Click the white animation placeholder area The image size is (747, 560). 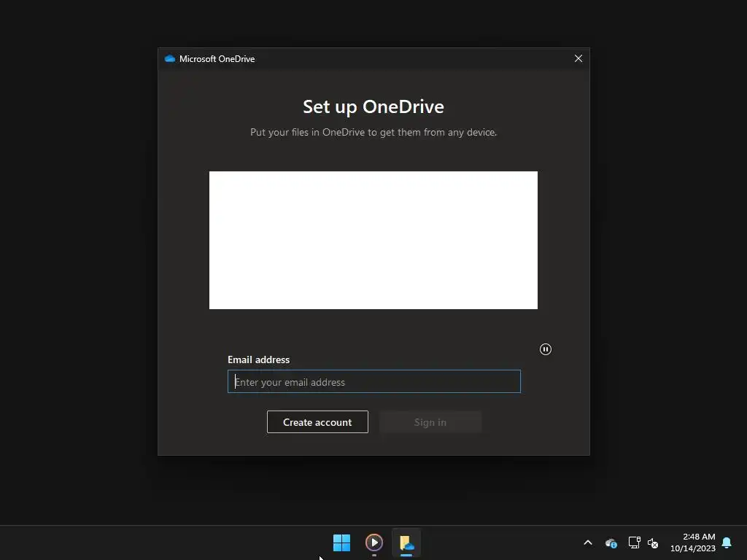coord(373,240)
